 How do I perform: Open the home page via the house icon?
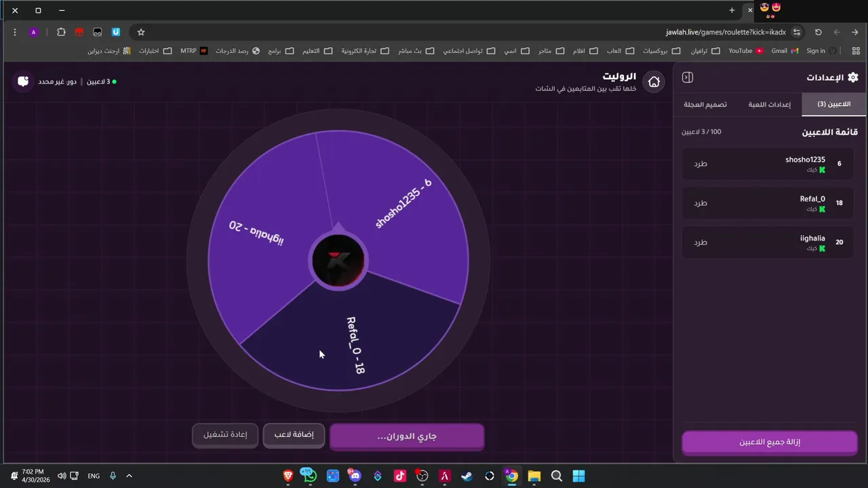tap(654, 82)
